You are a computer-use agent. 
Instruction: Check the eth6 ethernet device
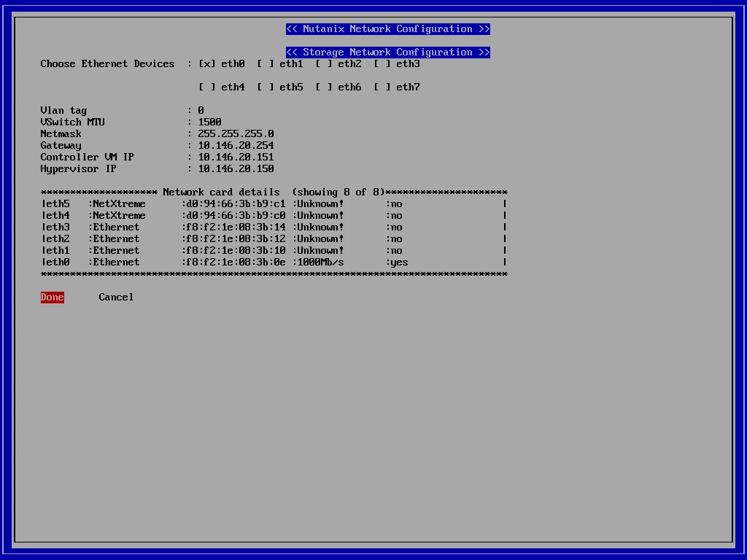coord(324,87)
